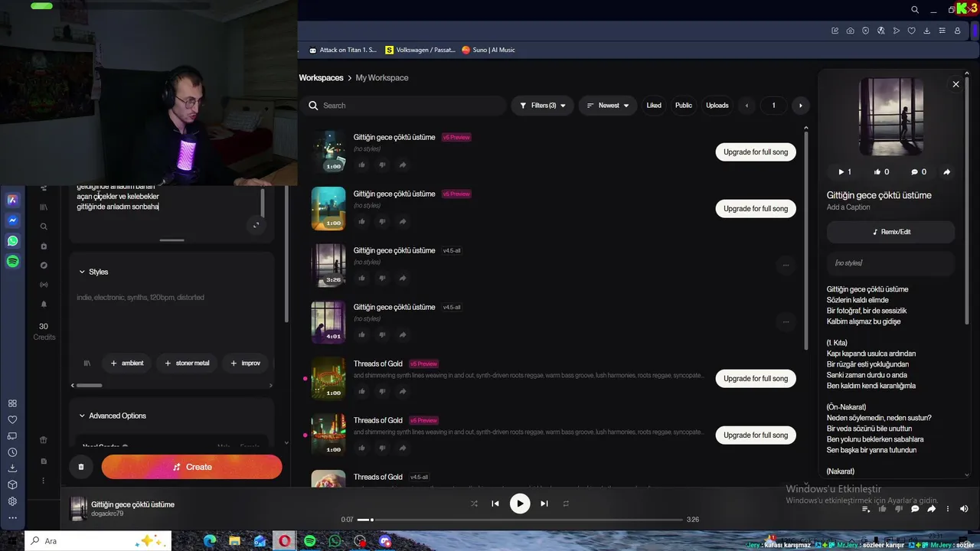Viewport: 980px width, 551px height.
Task: Select the Public filter
Action: (684, 106)
